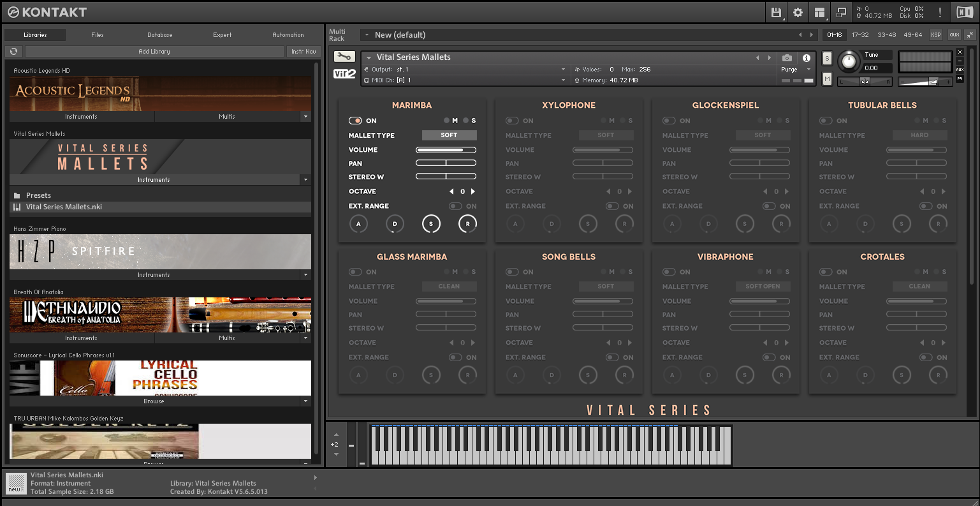Open Vital Series Mallets instrument name dropdown
Image resolution: width=980 pixels, height=506 pixels.
pyautogui.click(x=369, y=57)
